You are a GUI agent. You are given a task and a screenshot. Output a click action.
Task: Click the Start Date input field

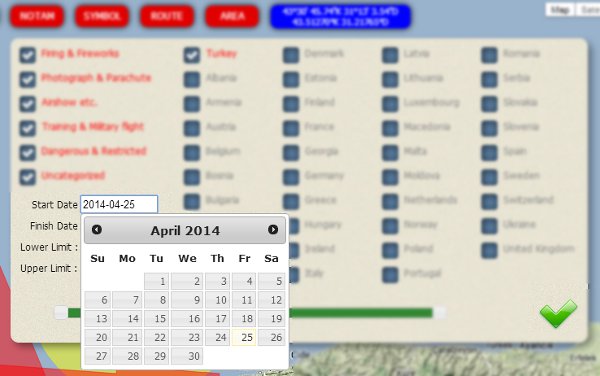(119, 204)
